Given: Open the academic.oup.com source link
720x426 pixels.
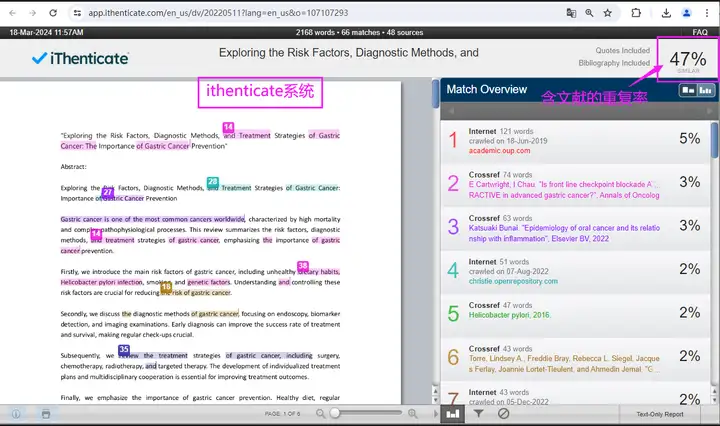Looking at the screenshot, I should [499, 151].
